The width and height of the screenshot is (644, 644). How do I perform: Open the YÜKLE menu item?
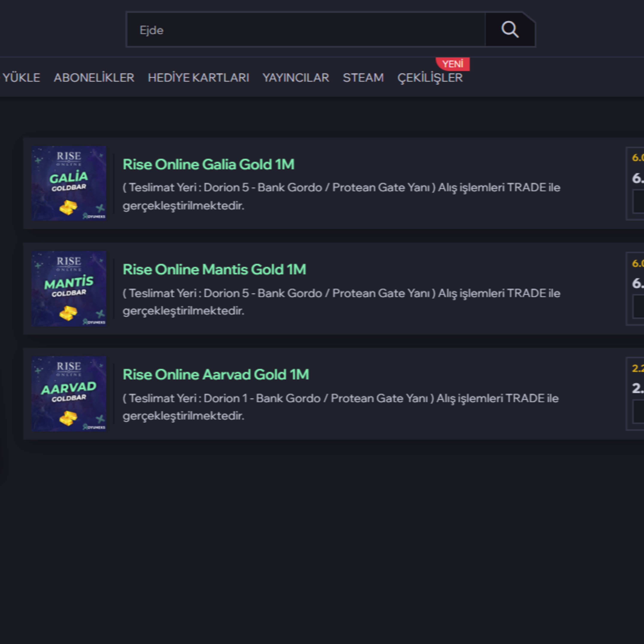[x=21, y=78]
